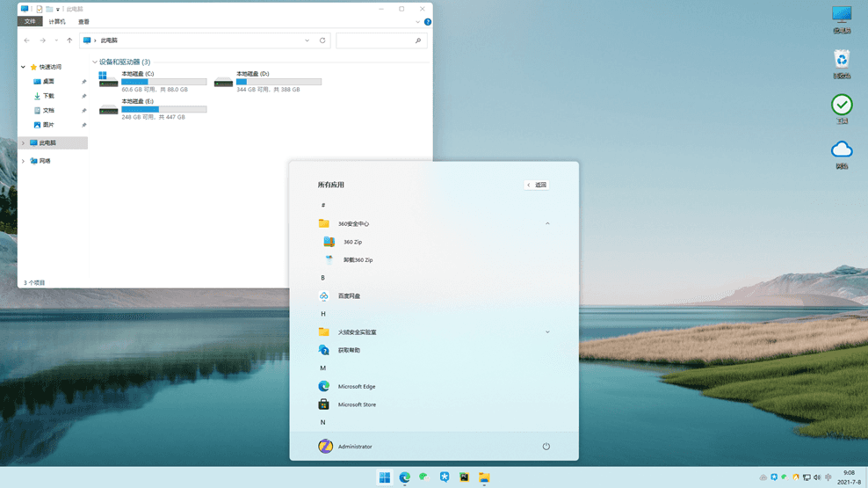
Task: Open the taskbar clock and date
Action: [x=849, y=477]
